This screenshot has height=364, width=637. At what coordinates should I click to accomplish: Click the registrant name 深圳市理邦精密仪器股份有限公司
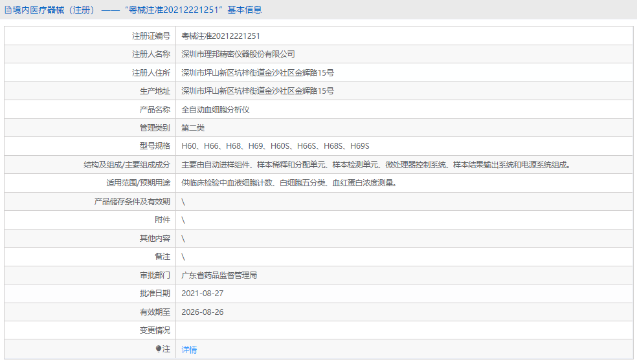tap(238, 54)
